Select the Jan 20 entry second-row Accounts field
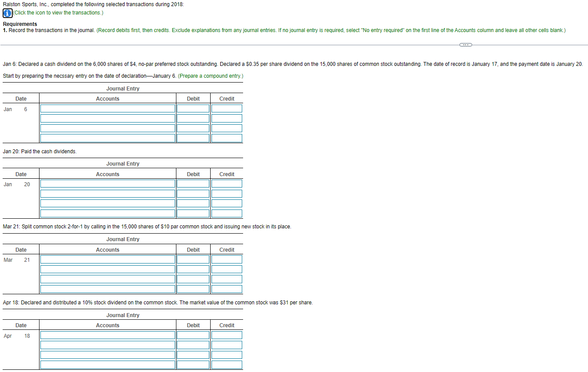The height and width of the screenshot is (372, 588). click(x=108, y=194)
